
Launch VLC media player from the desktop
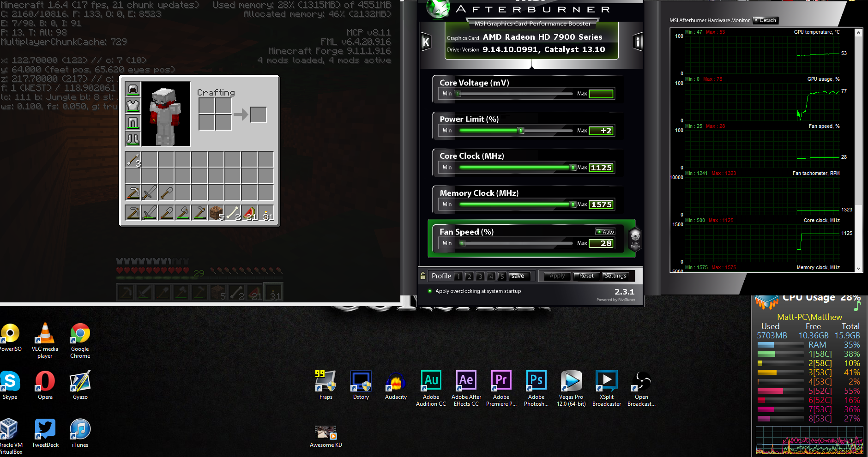tap(45, 341)
